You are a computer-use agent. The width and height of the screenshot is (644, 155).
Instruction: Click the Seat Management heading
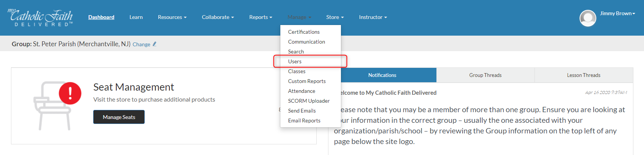[134, 87]
